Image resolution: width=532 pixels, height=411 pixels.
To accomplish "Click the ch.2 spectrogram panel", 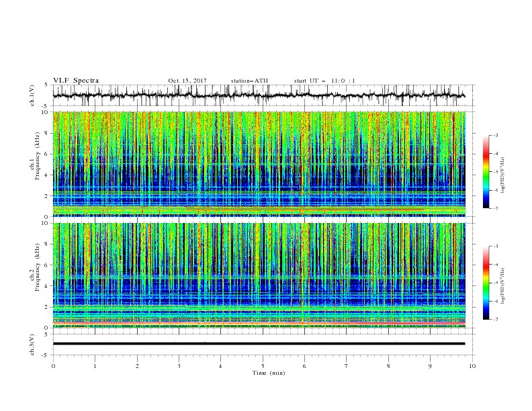I will tap(259, 275).
